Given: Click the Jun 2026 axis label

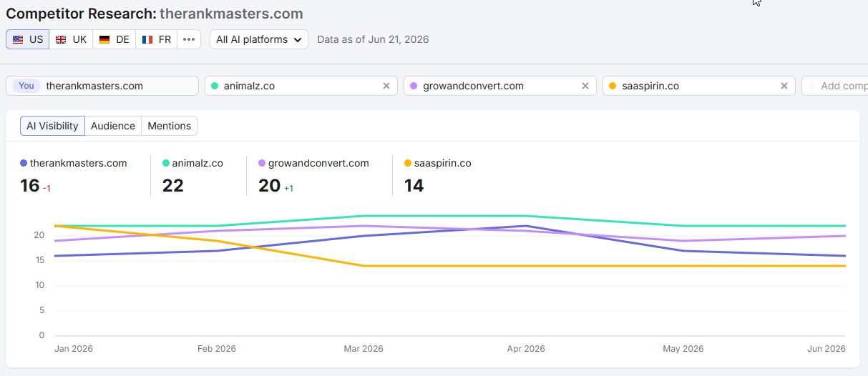Looking at the screenshot, I should click(826, 349).
